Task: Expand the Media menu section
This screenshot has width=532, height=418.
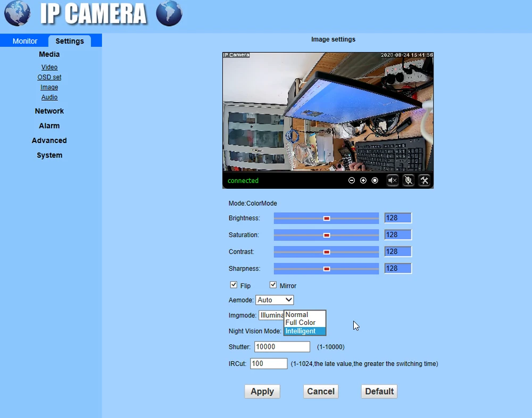Action: tap(49, 54)
